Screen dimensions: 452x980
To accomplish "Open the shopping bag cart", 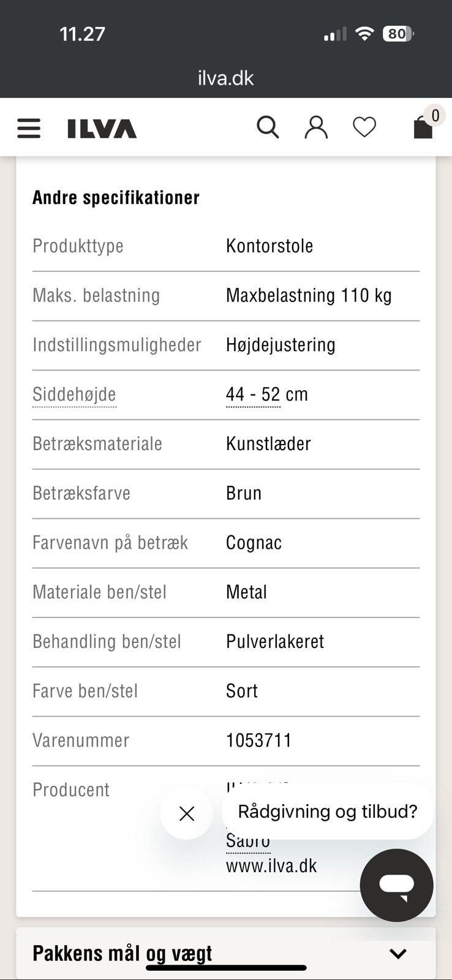I will [423, 127].
